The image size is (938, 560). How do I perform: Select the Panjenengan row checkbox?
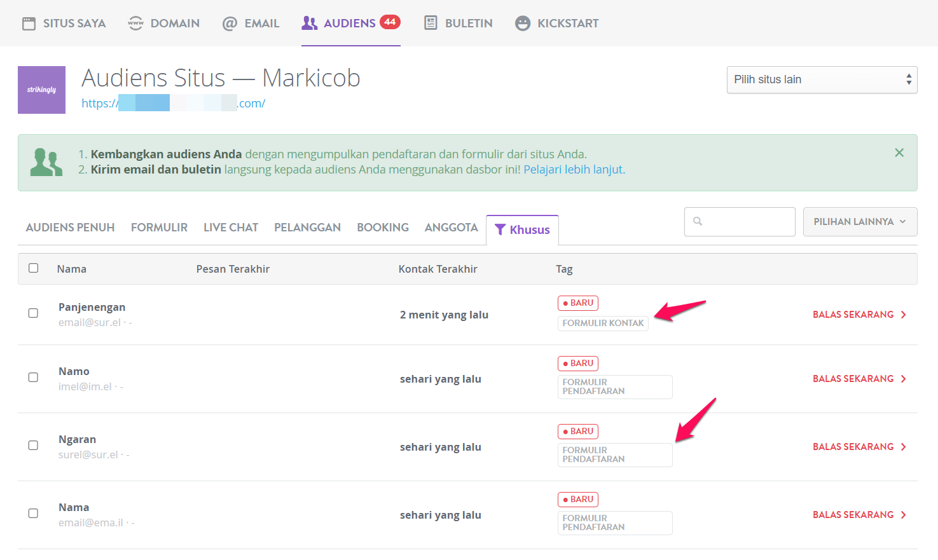pyautogui.click(x=33, y=313)
